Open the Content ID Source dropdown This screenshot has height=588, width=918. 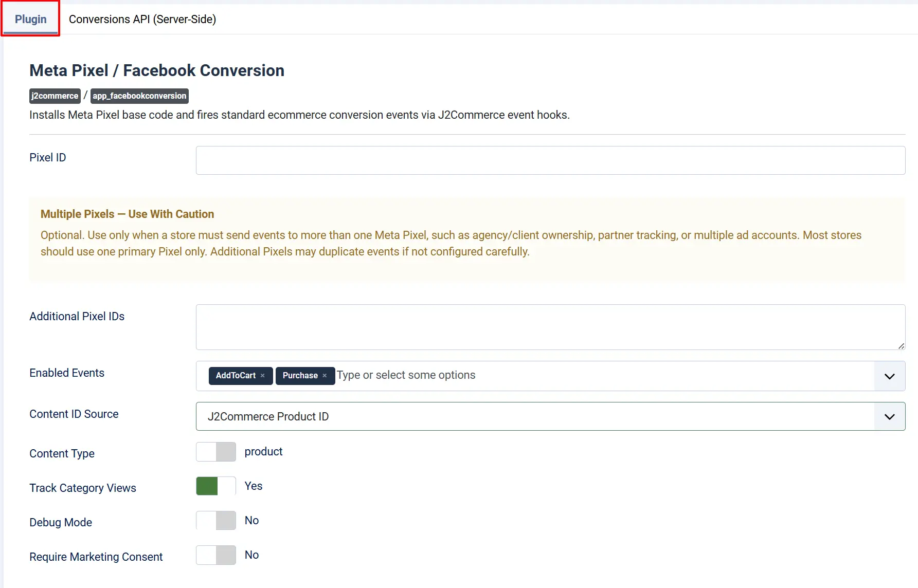coord(550,416)
